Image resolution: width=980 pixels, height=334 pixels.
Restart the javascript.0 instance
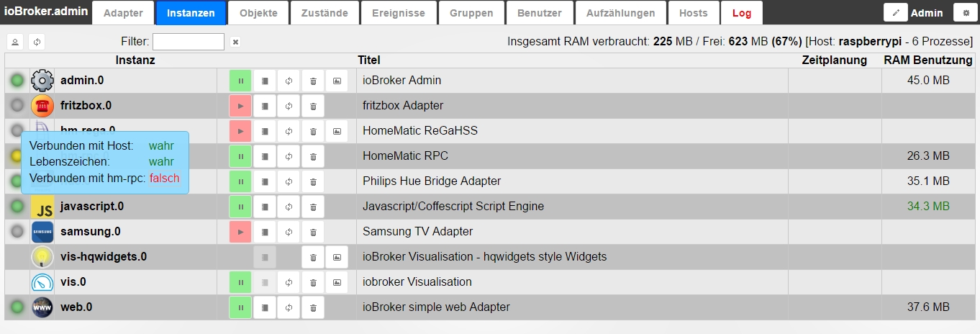(x=289, y=207)
